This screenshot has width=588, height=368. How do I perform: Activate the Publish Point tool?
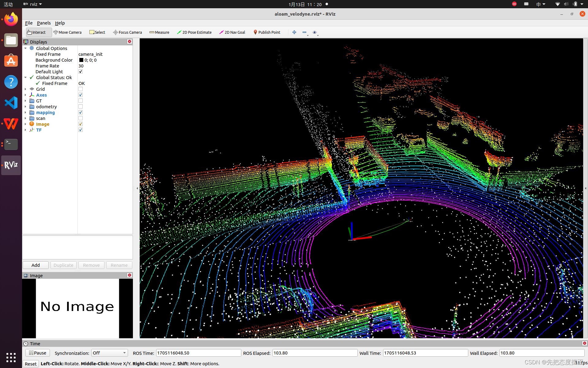[267, 32]
